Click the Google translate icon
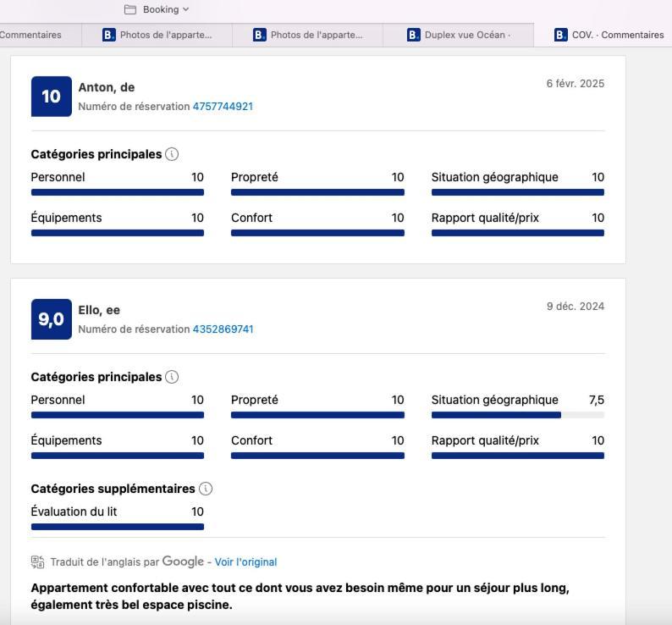This screenshot has width=672, height=625. point(37,561)
